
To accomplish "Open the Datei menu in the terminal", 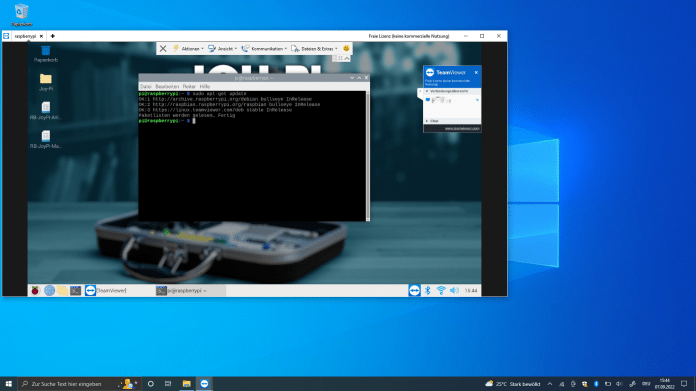I will (146, 87).
